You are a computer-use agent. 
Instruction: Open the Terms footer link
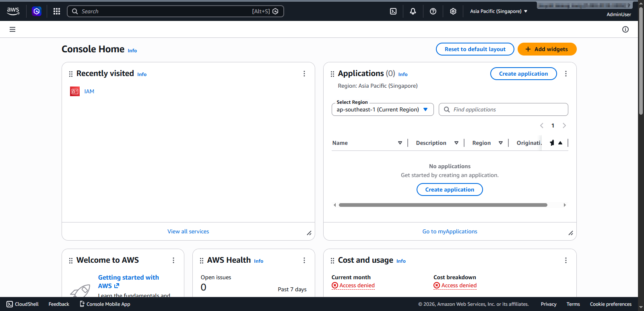573,304
